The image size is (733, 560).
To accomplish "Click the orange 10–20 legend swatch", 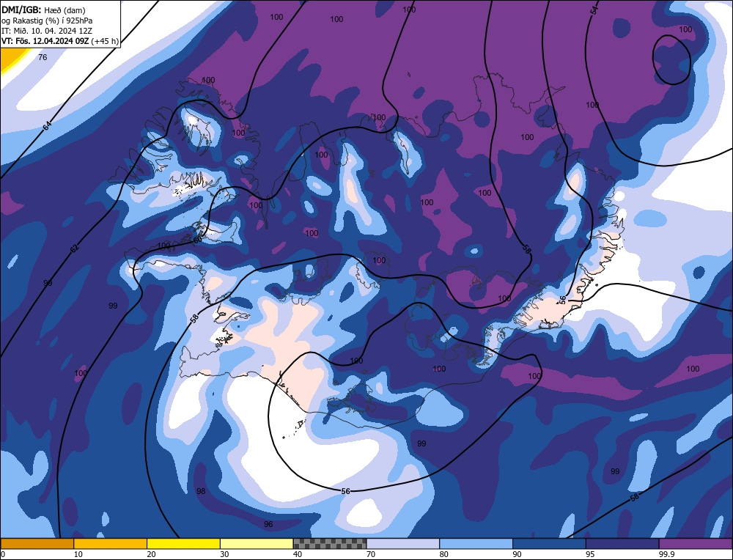I will click(111, 544).
